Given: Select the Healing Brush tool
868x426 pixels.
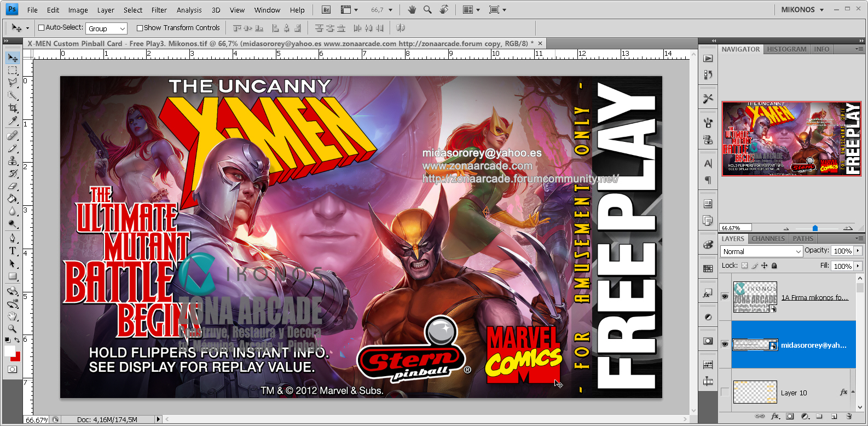Looking at the screenshot, I should click(13, 135).
